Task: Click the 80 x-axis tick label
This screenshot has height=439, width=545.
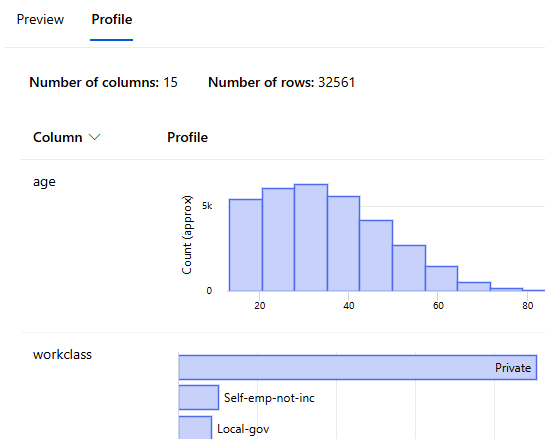Action: click(x=528, y=306)
